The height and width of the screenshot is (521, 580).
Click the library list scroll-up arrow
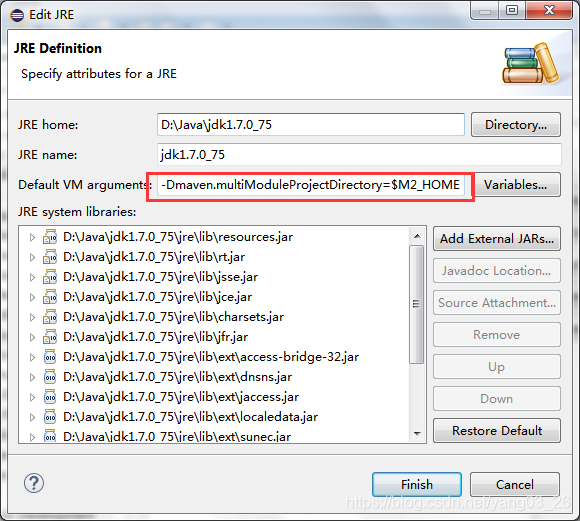417,236
